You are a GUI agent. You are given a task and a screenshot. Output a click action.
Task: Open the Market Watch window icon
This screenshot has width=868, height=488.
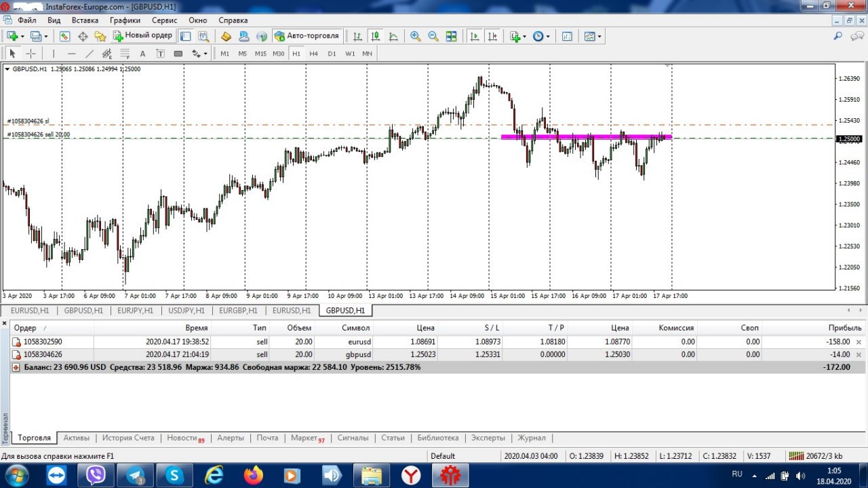[x=64, y=36]
